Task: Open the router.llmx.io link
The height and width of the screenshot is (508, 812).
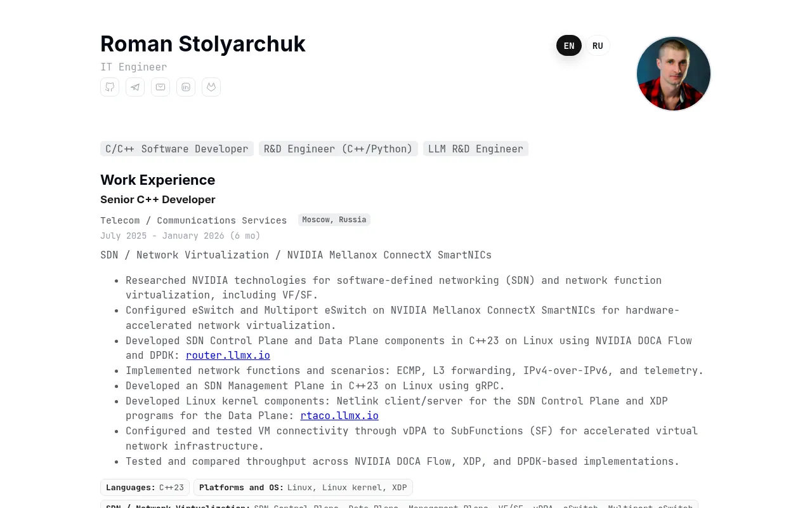Action: pos(228,356)
